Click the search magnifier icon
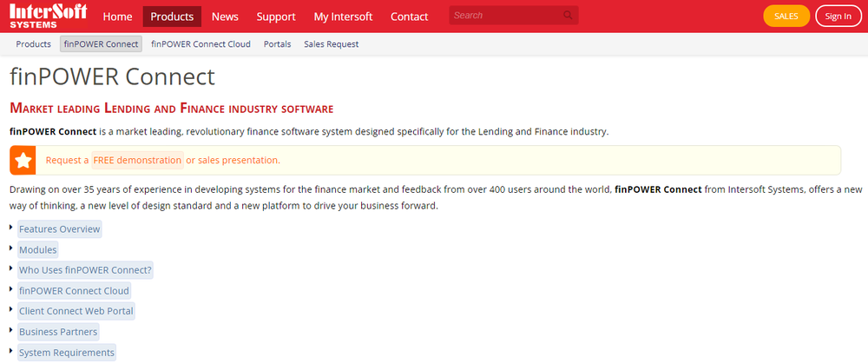 pyautogui.click(x=568, y=16)
